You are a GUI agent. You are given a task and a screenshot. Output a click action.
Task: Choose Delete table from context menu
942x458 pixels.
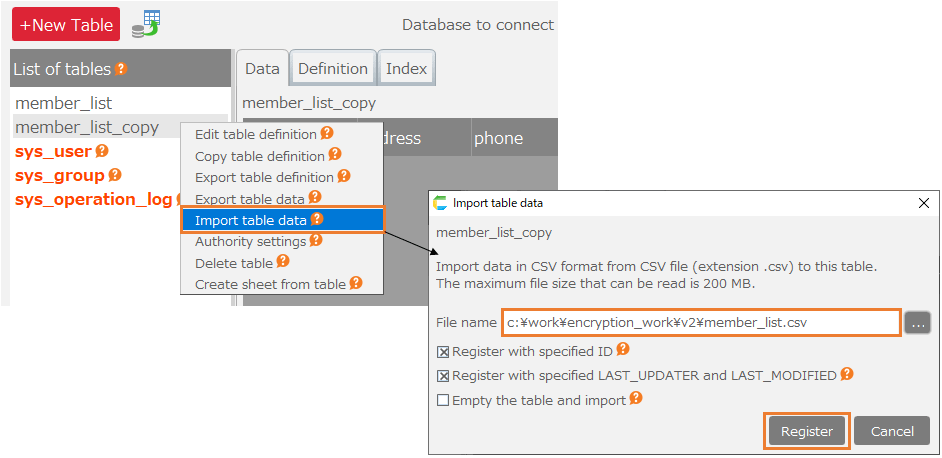coord(234,263)
